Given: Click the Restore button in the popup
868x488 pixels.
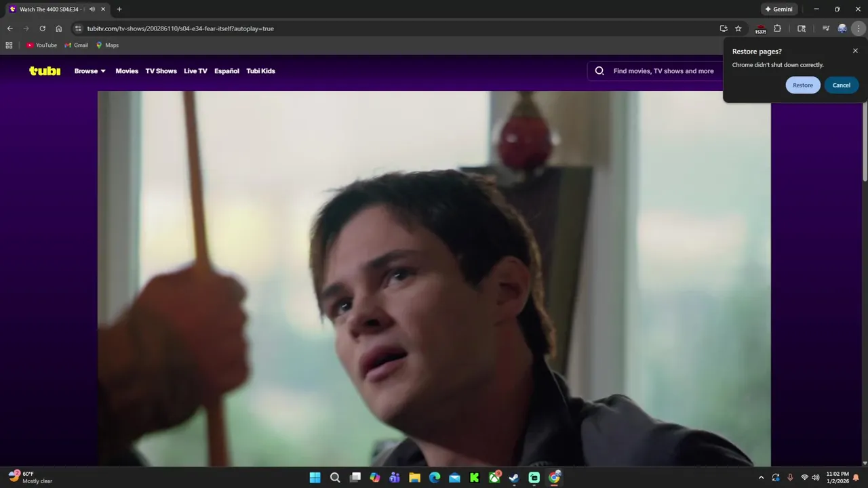Looking at the screenshot, I should click(x=803, y=85).
